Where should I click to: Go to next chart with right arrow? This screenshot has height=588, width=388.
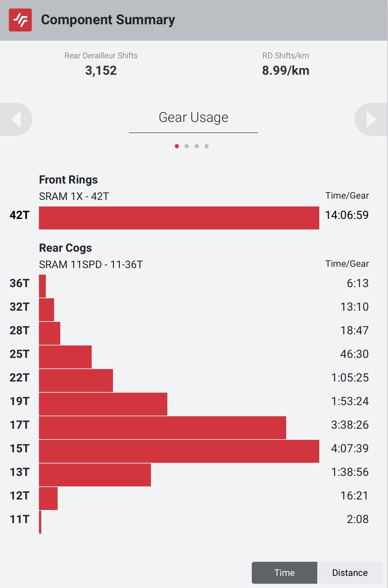click(371, 119)
